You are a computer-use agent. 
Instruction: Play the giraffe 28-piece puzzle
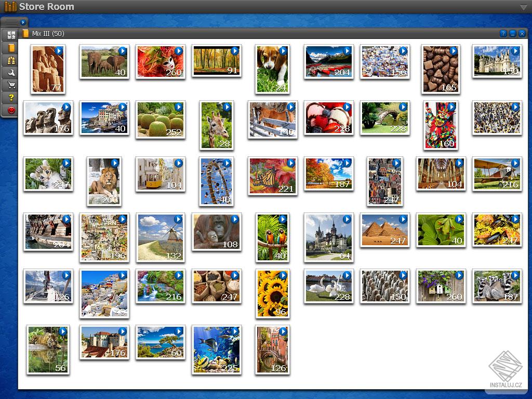click(x=227, y=107)
